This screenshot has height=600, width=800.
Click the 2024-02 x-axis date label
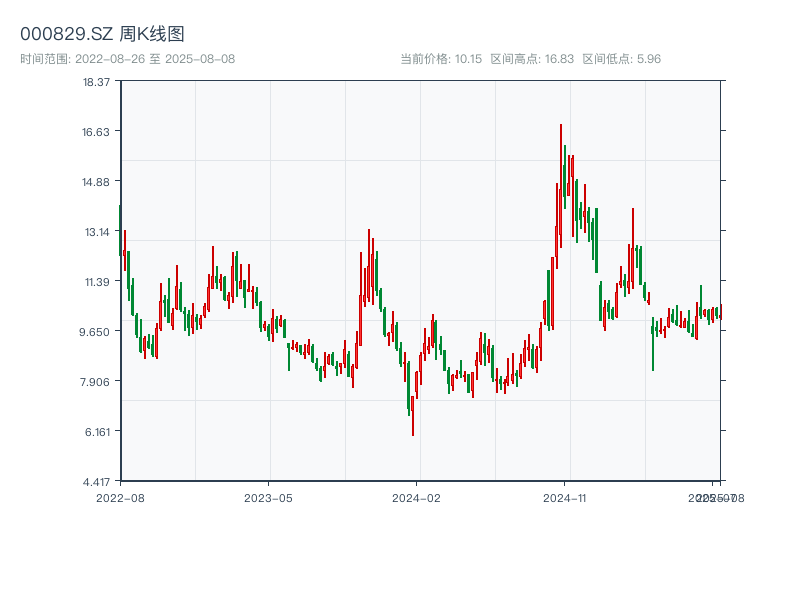pyautogui.click(x=416, y=497)
